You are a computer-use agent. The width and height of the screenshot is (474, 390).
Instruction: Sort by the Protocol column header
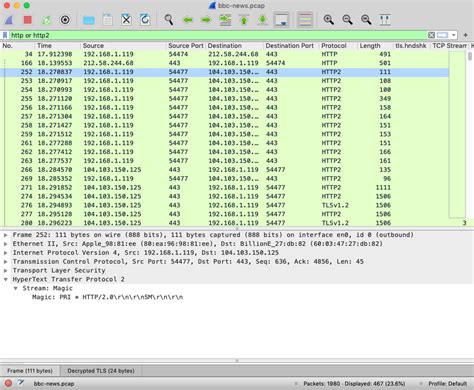pyautogui.click(x=338, y=46)
